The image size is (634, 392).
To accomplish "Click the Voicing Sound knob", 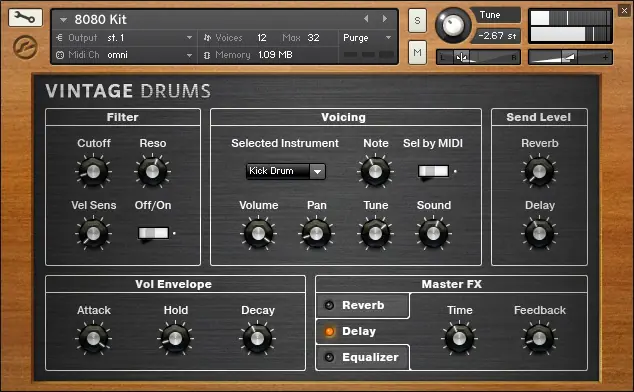I will point(433,233).
